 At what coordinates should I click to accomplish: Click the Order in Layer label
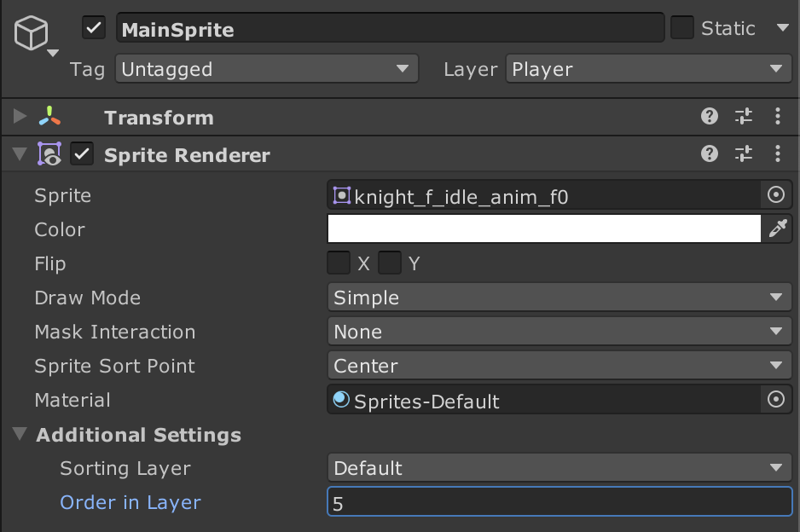click(130, 502)
